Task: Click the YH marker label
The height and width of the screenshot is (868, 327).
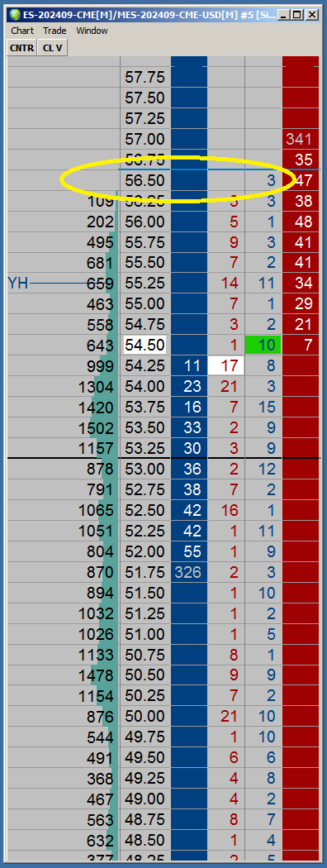Action: [18, 284]
